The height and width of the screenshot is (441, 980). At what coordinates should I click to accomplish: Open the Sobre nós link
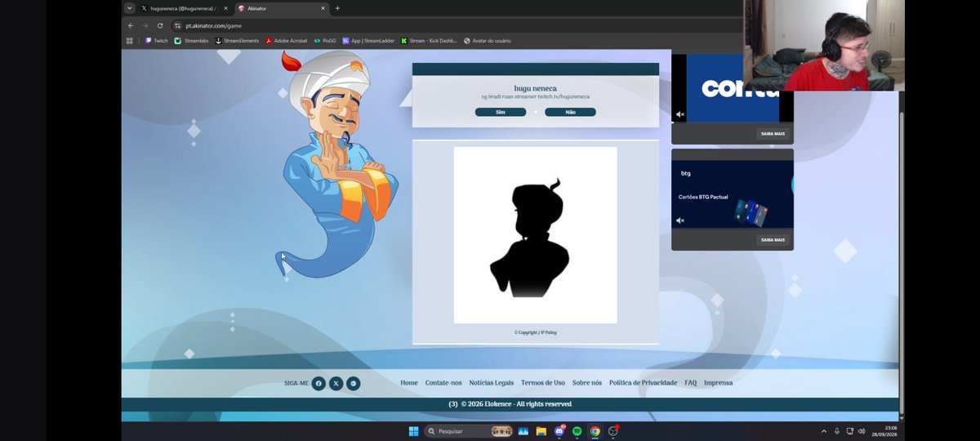point(587,383)
